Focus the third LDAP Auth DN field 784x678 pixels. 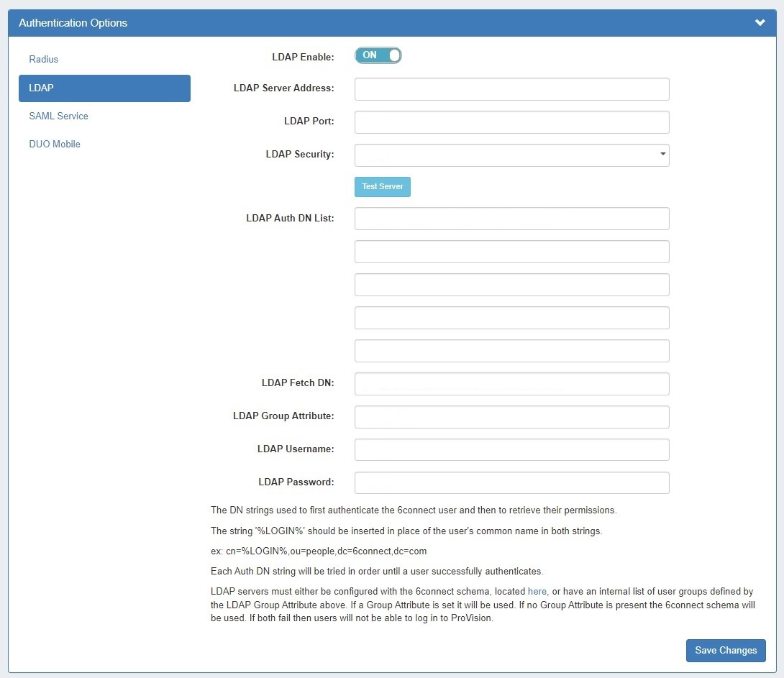point(511,285)
